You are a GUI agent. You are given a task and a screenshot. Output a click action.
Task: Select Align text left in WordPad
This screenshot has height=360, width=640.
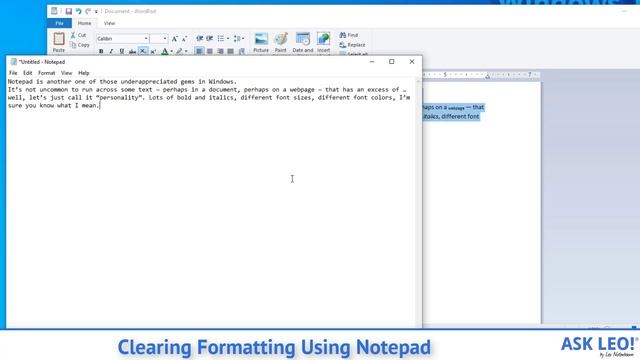(199, 51)
